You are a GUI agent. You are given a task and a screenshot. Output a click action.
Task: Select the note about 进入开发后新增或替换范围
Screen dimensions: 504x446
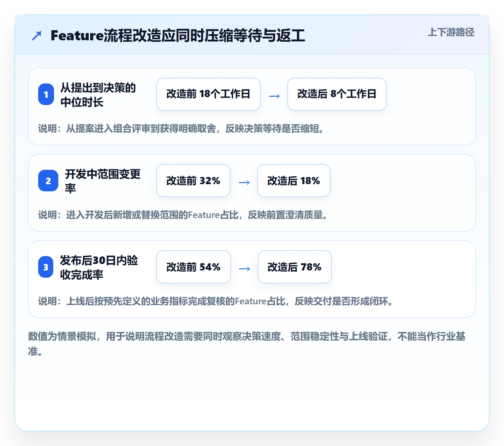[184, 215]
